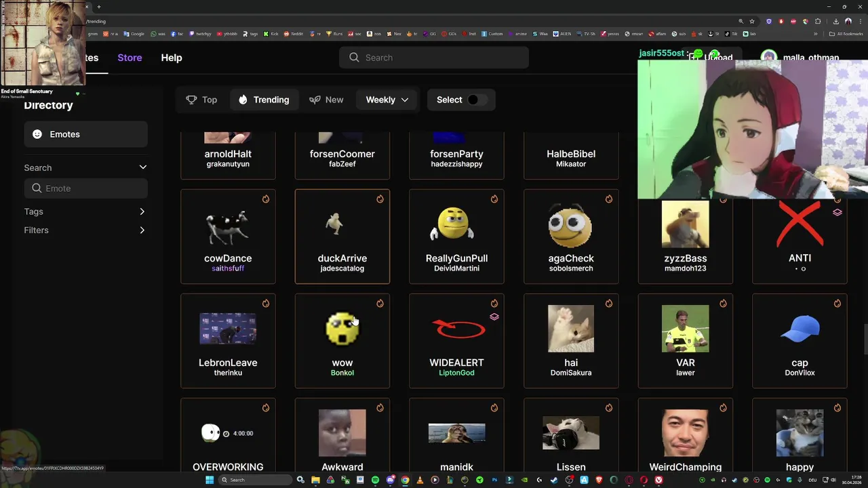Expand the Filters section
Screen dimensions: 868x488
[85, 230]
